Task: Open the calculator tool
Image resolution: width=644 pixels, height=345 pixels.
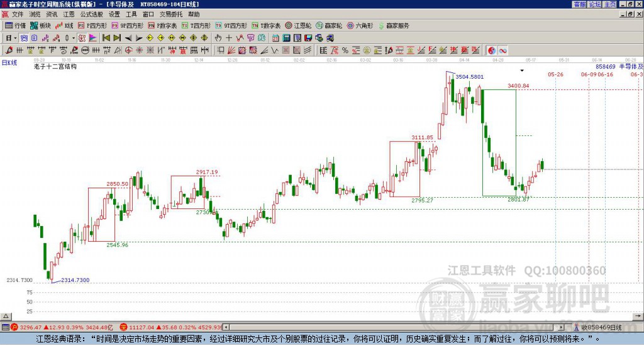Action: point(286,38)
